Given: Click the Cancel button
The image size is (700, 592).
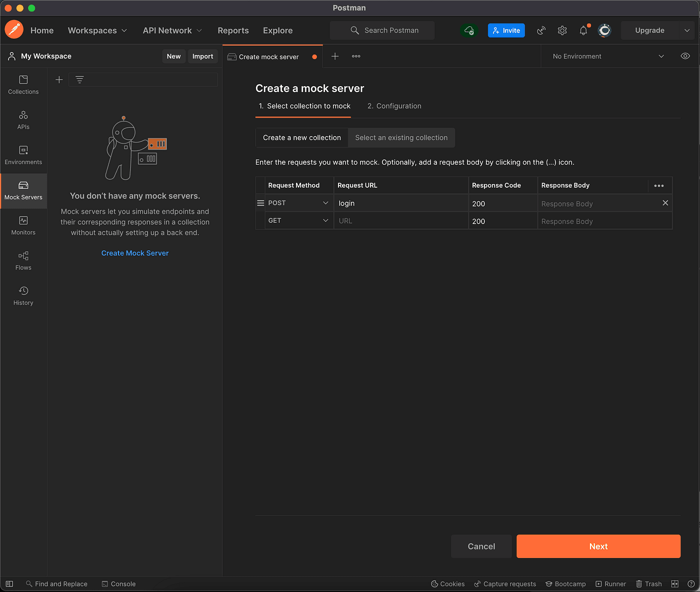Looking at the screenshot, I should point(481,546).
